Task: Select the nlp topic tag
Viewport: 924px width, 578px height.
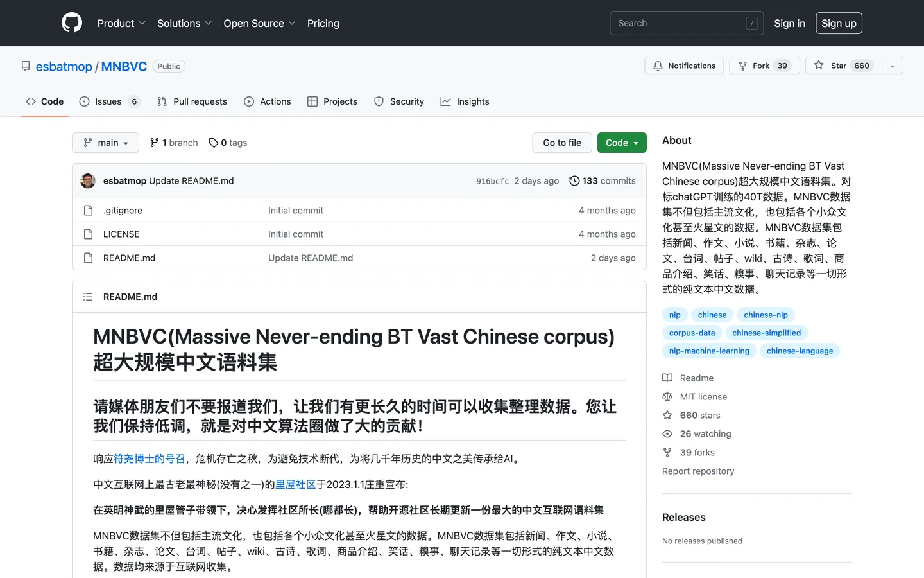Action: pos(675,315)
